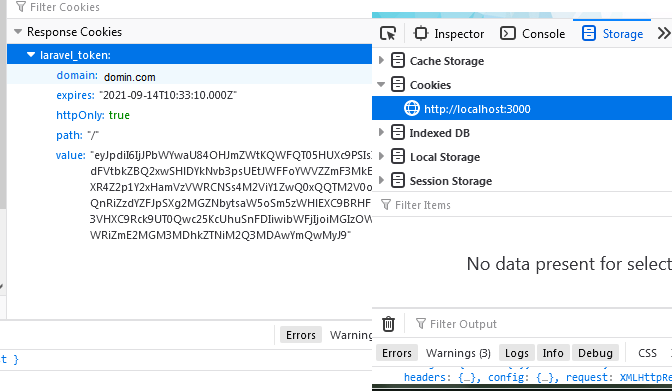Expand the Local Storage node
This screenshot has height=391, width=672.
coord(381,156)
